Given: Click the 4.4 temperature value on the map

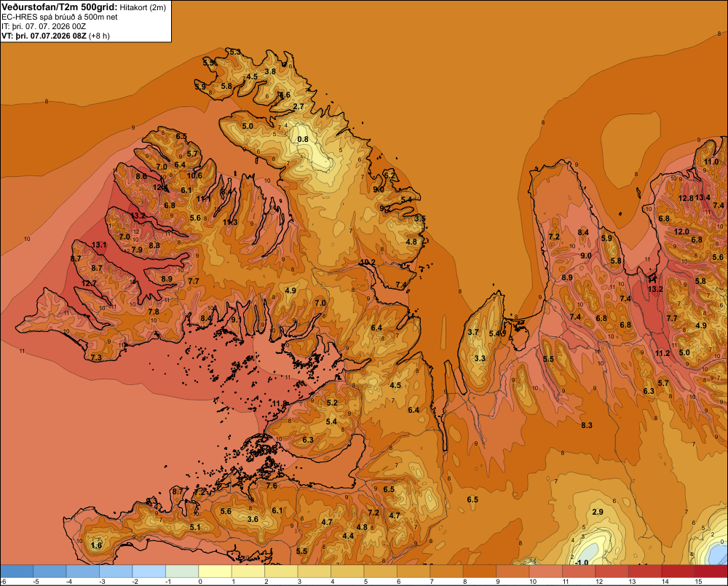Looking at the screenshot, I should click(348, 536).
